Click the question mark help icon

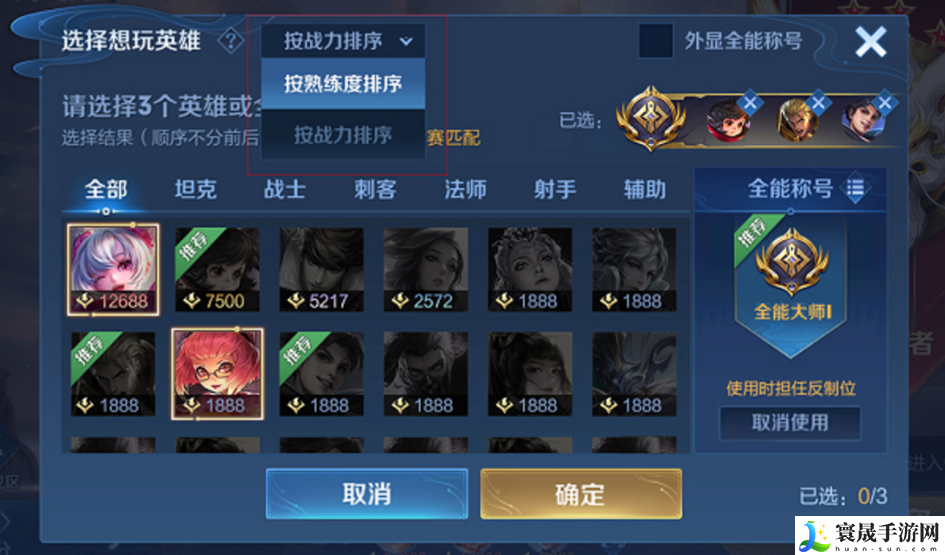(230, 41)
